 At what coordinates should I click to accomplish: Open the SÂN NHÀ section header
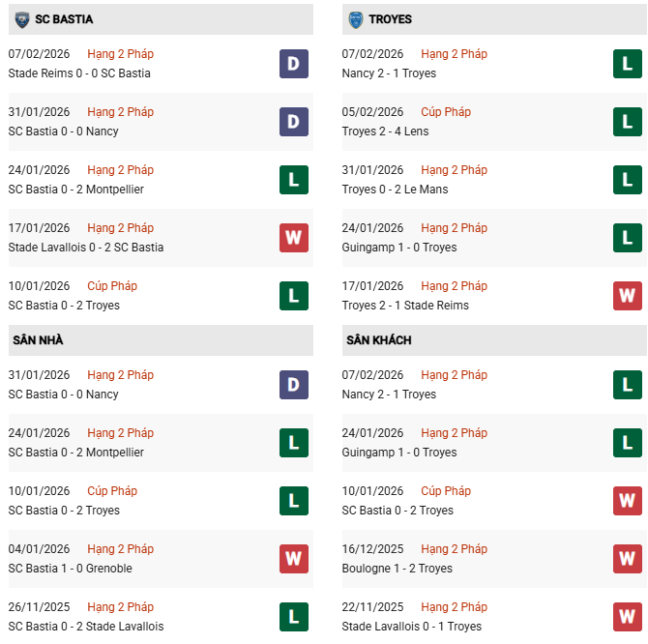39,340
